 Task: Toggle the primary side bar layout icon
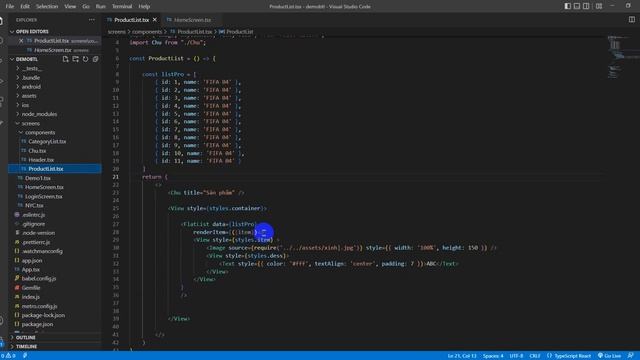coord(567,6)
